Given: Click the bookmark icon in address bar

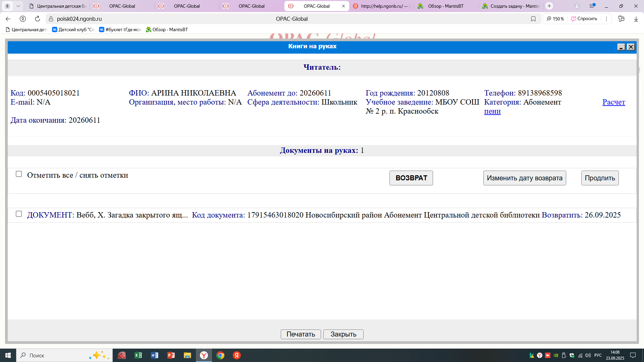Looking at the screenshot, I should (x=533, y=19).
